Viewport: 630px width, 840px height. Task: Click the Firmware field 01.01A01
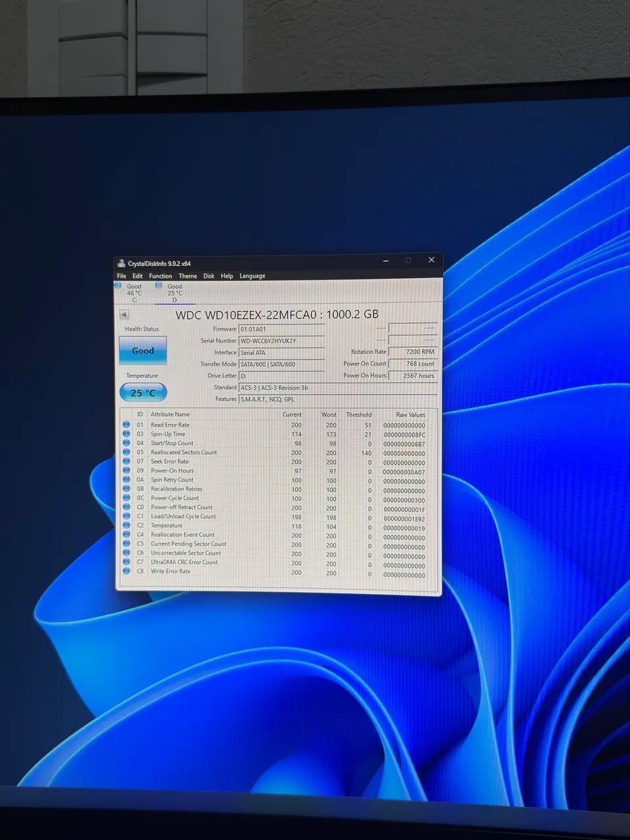click(282, 329)
